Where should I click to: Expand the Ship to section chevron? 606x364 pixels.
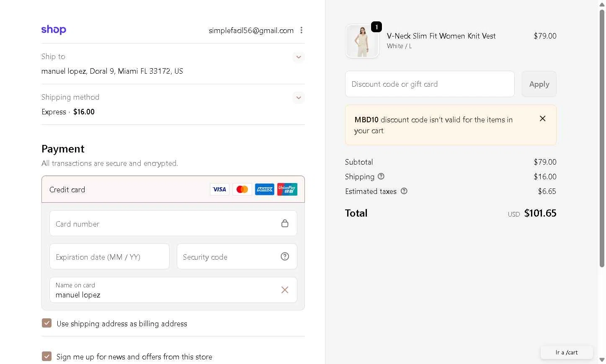299,57
